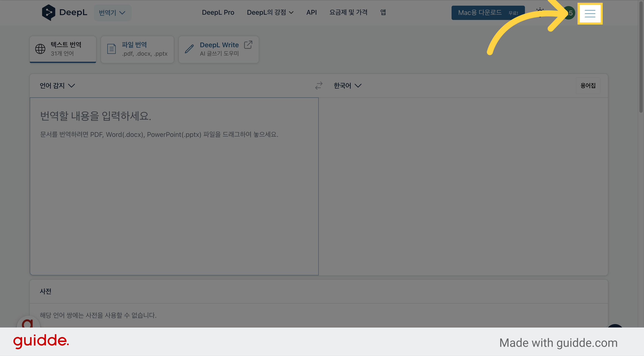Click the 용어집 glossary button
Viewport: 644px width, 356px height.
[x=588, y=86]
